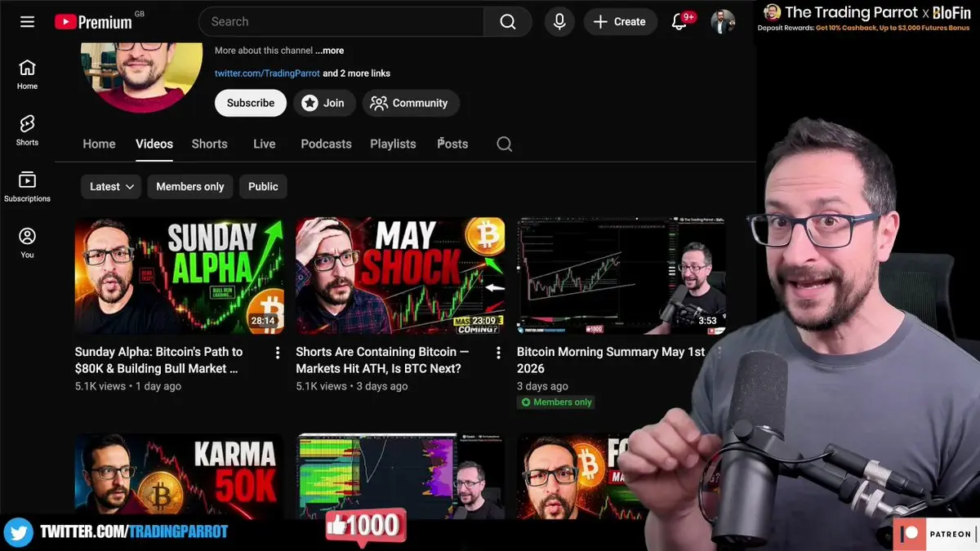
Task: Switch to the Shorts tab
Action: 210,144
